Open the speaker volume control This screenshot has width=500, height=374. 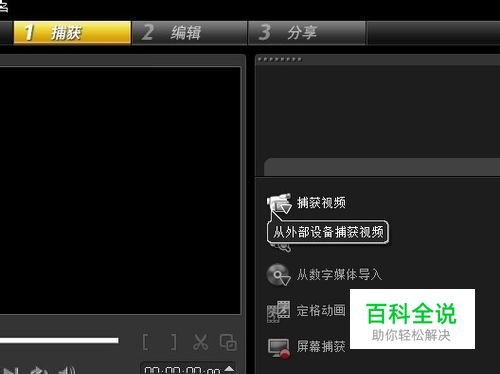click(x=68, y=370)
